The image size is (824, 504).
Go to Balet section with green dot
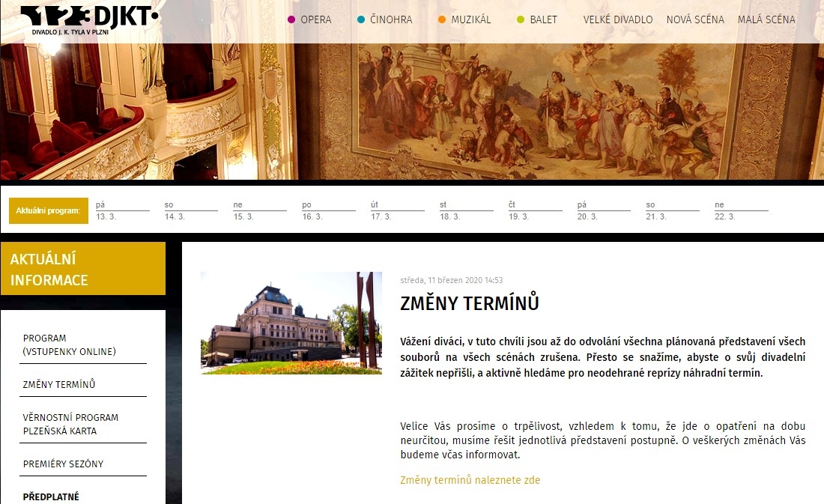coord(537,20)
